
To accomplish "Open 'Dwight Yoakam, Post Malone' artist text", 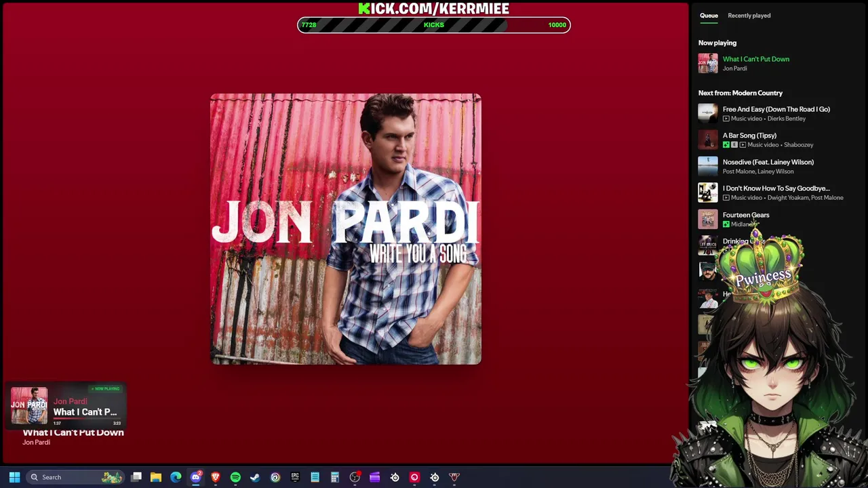I will [806, 198].
